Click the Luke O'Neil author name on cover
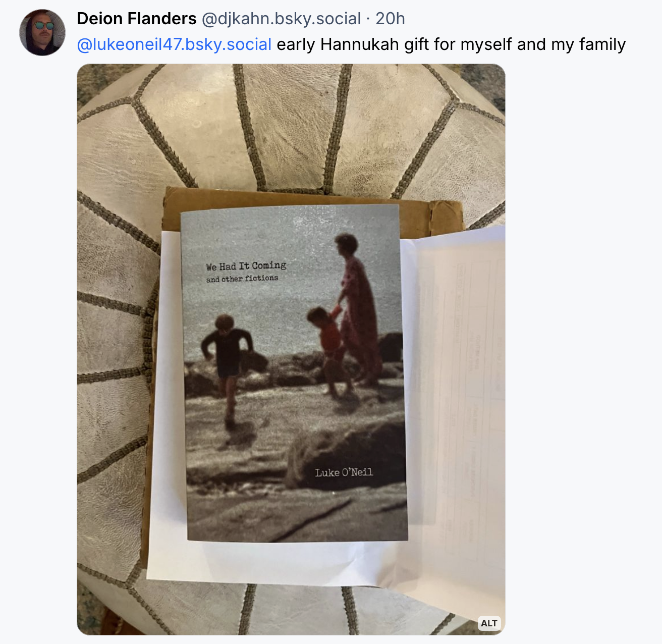Image resolution: width=662 pixels, height=644 pixels. click(344, 472)
